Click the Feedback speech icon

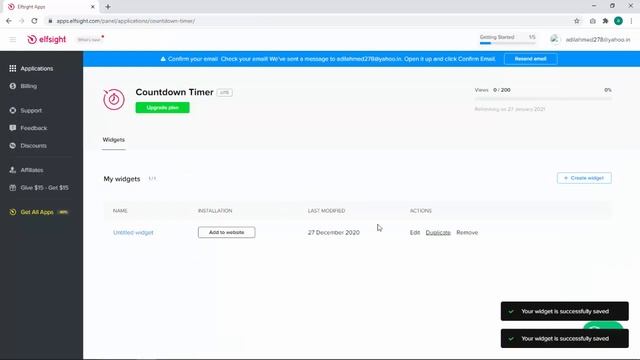(x=13, y=128)
